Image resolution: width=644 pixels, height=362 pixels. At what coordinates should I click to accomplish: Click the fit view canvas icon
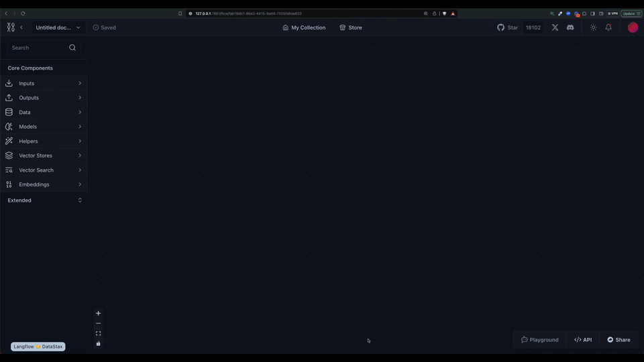[98, 333]
